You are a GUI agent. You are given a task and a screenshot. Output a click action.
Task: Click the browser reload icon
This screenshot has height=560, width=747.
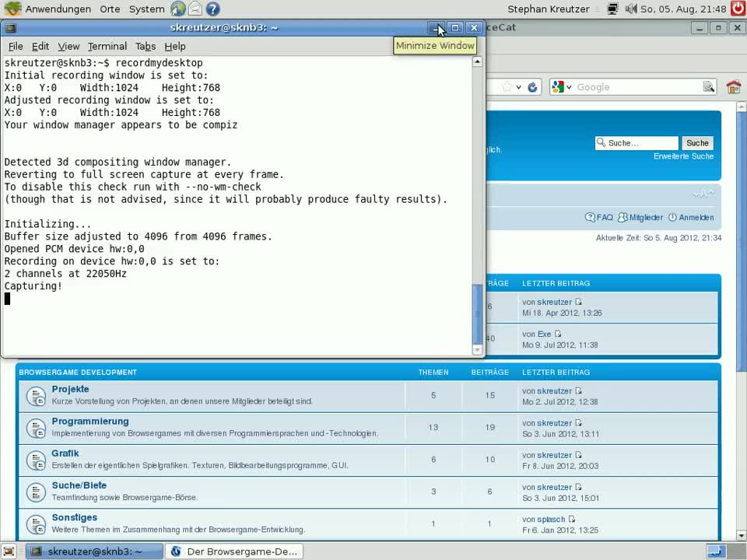532,86
